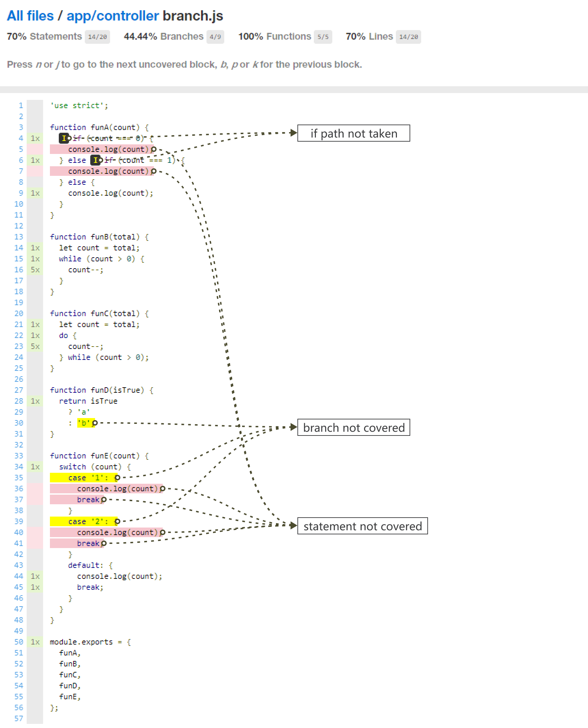588x728 pixels.
Task: Click the branch.js file name heading
Action: point(193,16)
